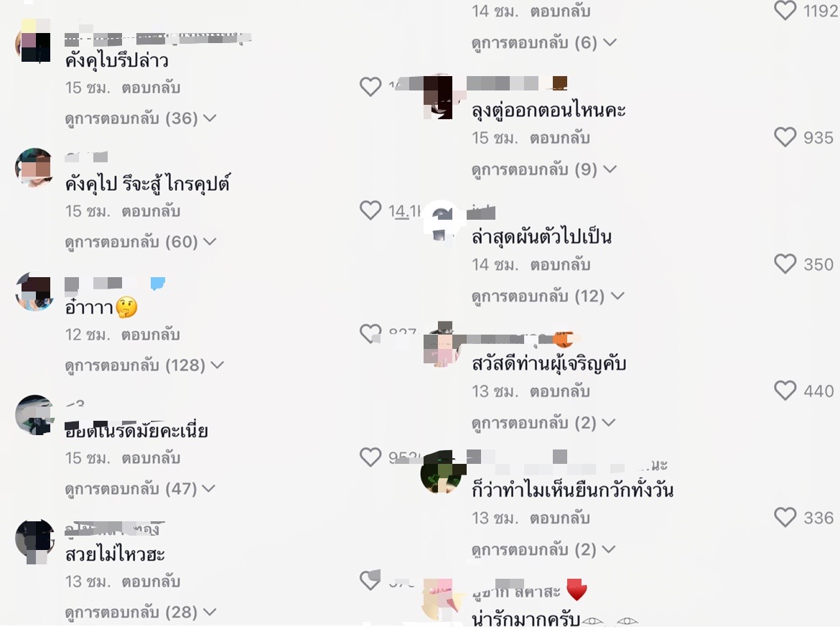840x629 pixels.
Task: Reply to 'สวัสดีท่านผุ้เจริญคับ' comment
Action: [560, 391]
